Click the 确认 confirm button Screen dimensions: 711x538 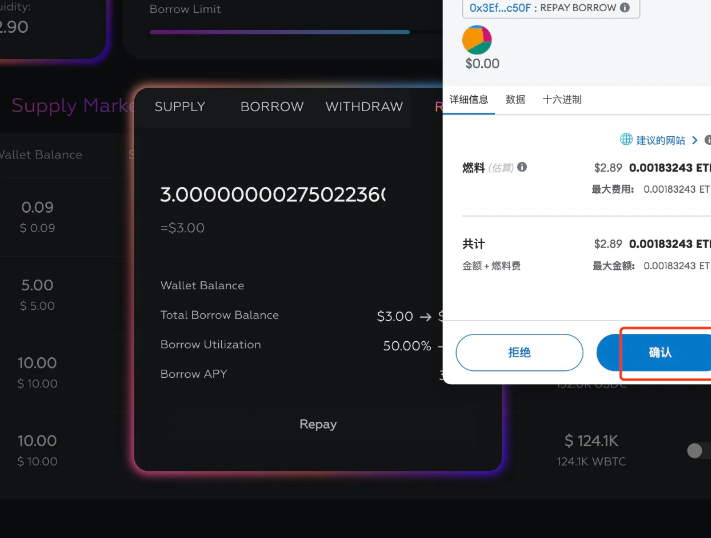[660, 352]
